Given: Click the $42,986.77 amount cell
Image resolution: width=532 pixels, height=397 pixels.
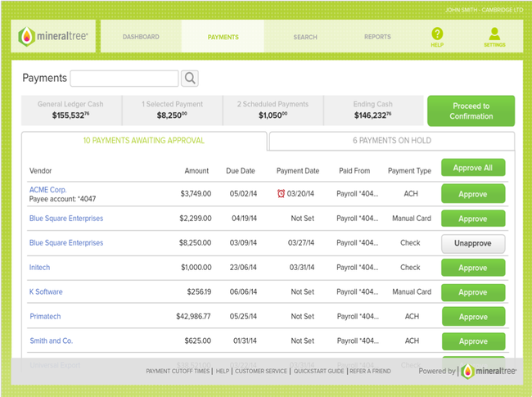Looking at the screenshot, I should click(193, 316).
